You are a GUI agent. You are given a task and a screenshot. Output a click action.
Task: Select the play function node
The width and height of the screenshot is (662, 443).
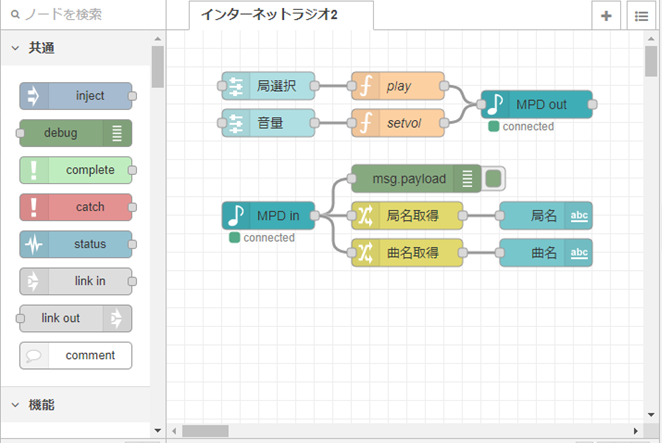(x=397, y=86)
